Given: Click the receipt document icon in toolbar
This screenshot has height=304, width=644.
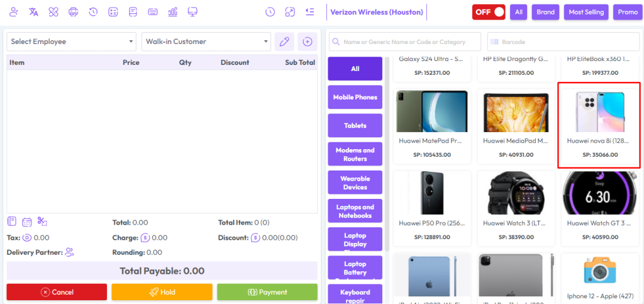Looking at the screenshot, I should point(133,12).
